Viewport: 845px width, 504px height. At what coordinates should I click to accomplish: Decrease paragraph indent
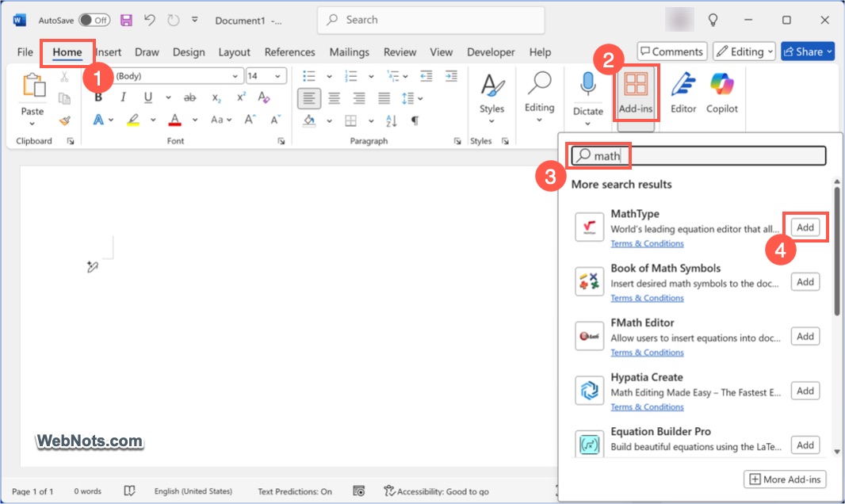426,76
